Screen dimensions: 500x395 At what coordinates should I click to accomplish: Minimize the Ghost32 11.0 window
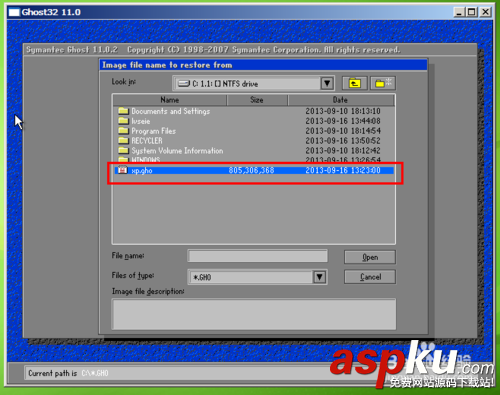click(x=459, y=12)
